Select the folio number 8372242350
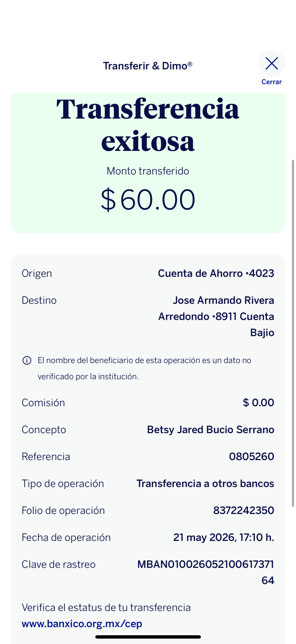The image size is (296, 644). [x=244, y=510]
